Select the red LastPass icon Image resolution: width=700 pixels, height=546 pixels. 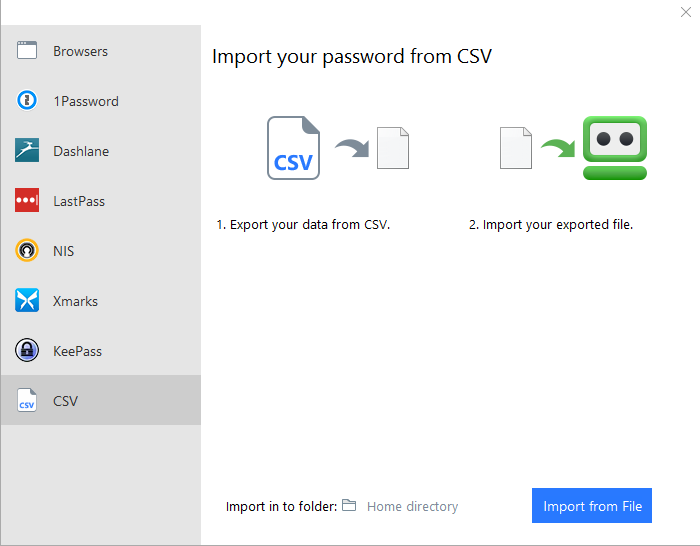pyautogui.click(x=27, y=200)
